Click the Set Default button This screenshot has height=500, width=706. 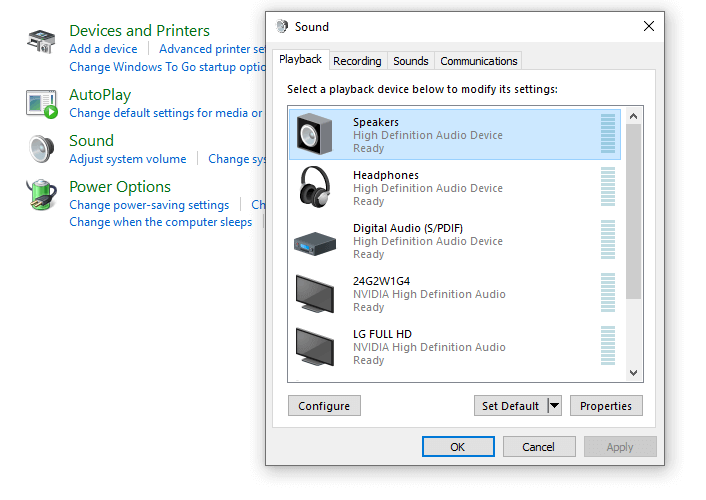(x=511, y=406)
